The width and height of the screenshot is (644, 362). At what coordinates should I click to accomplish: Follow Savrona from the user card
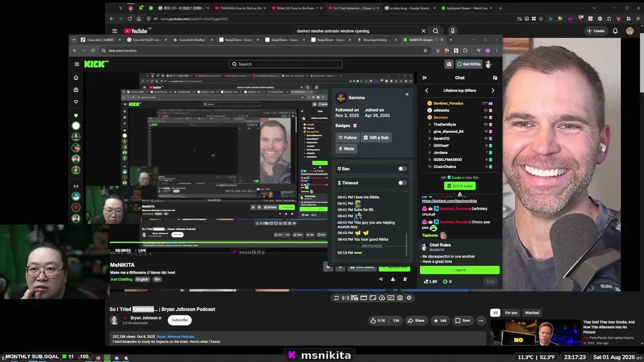(x=348, y=137)
